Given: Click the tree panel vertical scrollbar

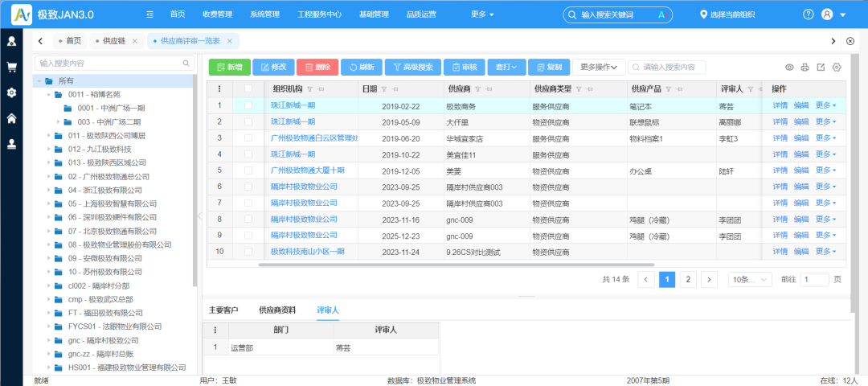Looking at the screenshot, I should tap(194, 180).
